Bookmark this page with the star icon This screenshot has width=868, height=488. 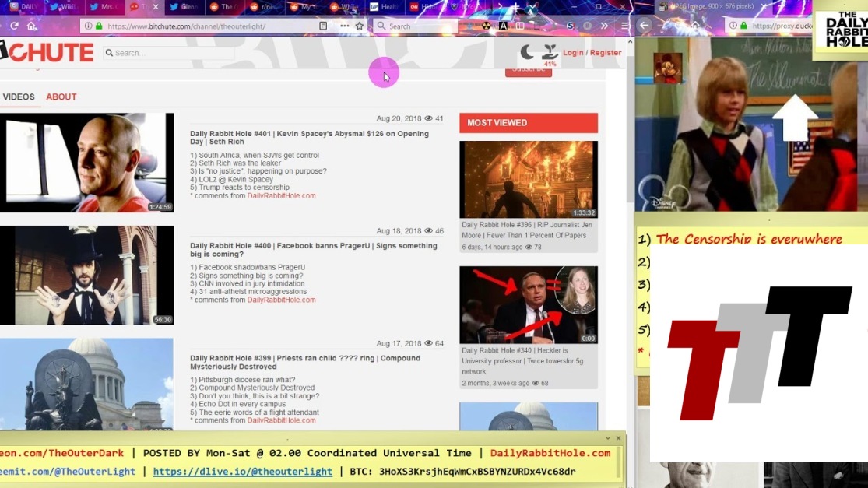pyautogui.click(x=359, y=26)
